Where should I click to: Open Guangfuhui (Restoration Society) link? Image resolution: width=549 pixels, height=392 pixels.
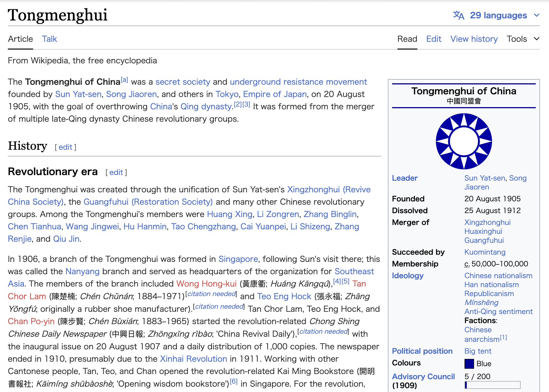[148, 202]
